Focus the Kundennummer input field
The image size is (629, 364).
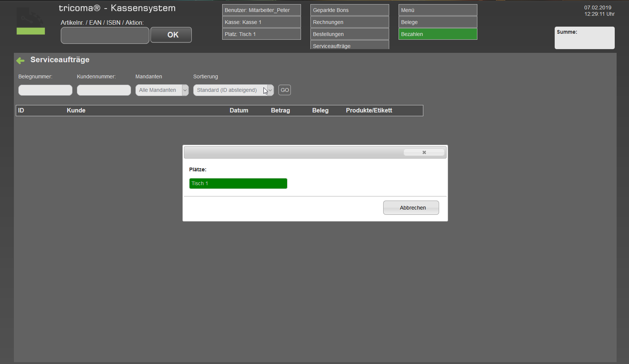pos(104,90)
